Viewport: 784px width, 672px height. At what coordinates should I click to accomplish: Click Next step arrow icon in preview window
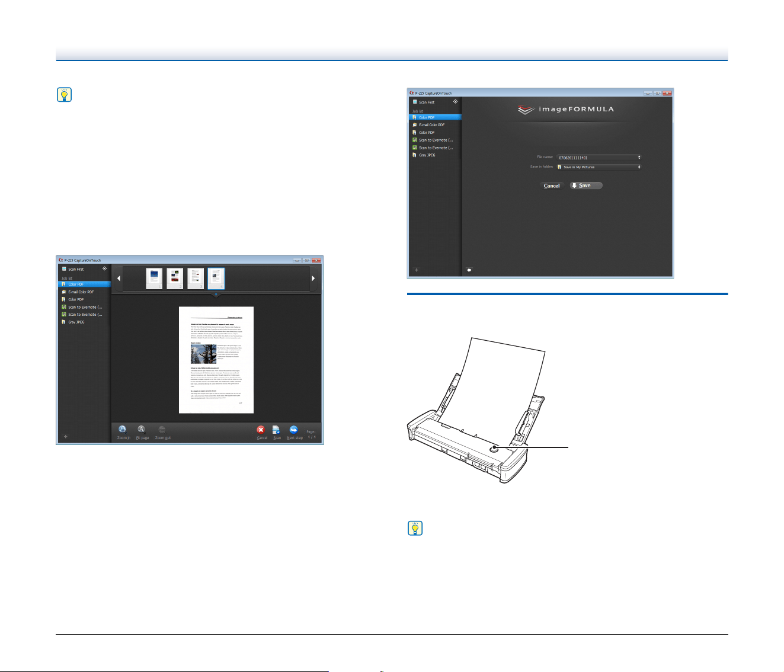[293, 430]
